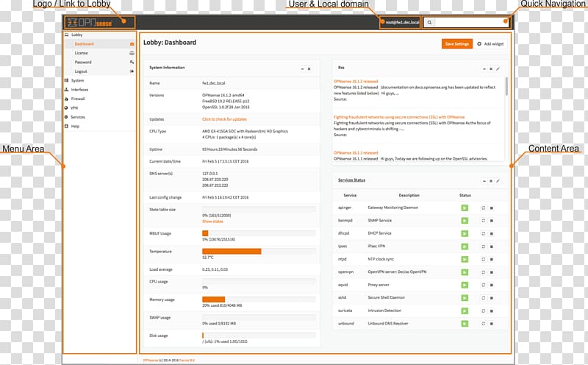The height and width of the screenshot is (365, 588).
Task: Close the Services Status widget
Action: [491, 181]
